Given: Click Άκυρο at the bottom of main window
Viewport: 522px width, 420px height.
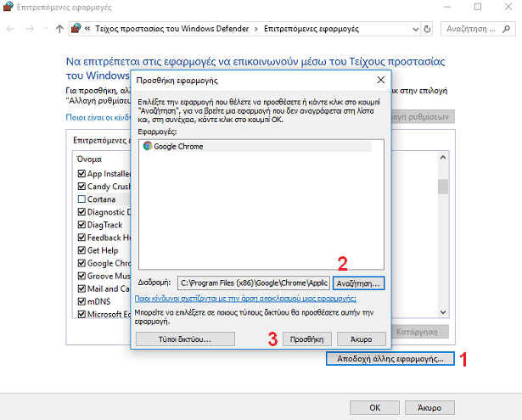Looking at the screenshot, I should coord(429,407).
